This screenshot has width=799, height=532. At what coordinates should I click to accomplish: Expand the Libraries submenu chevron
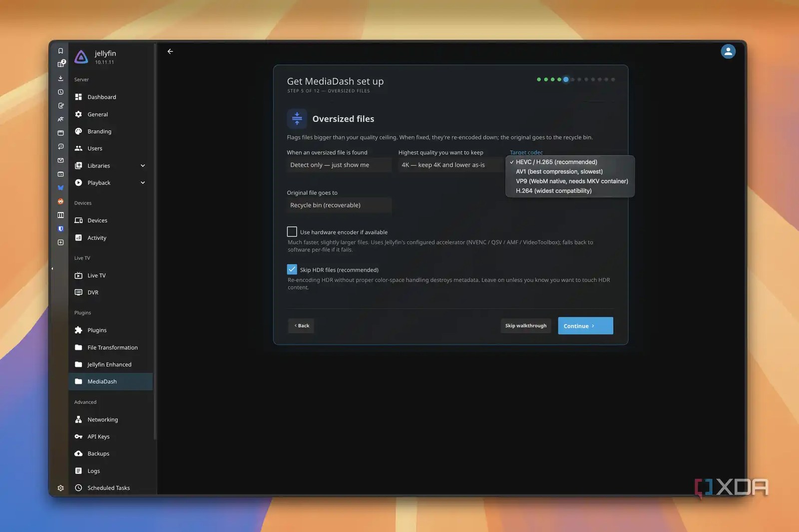pyautogui.click(x=143, y=166)
